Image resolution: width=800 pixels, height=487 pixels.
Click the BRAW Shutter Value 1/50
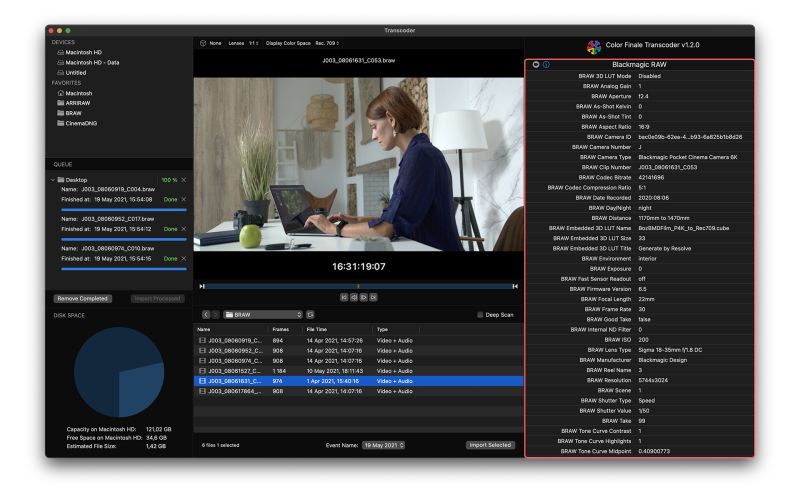tap(644, 411)
